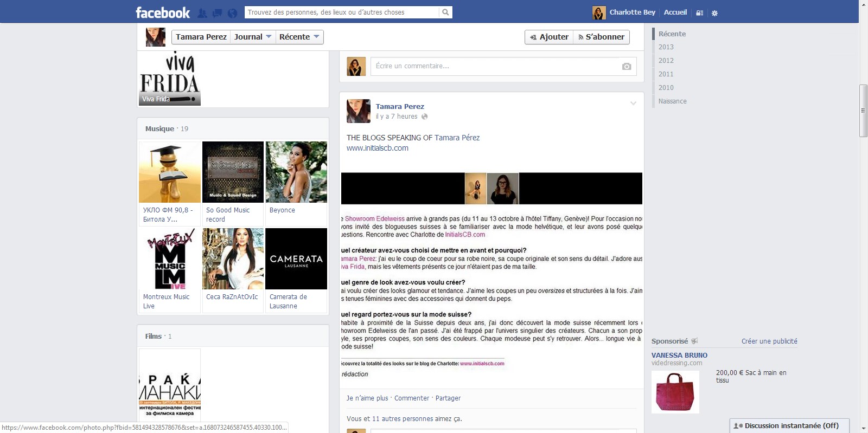Open the privacy shortcuts icon
The height and width of the screenshot is (433, 868).
click(x=700, y=13)
